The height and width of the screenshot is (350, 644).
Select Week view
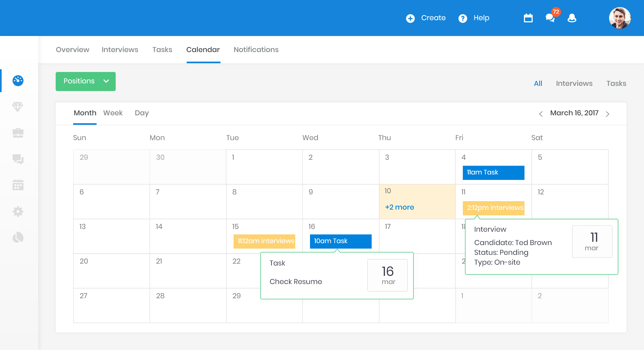(113, 113)
